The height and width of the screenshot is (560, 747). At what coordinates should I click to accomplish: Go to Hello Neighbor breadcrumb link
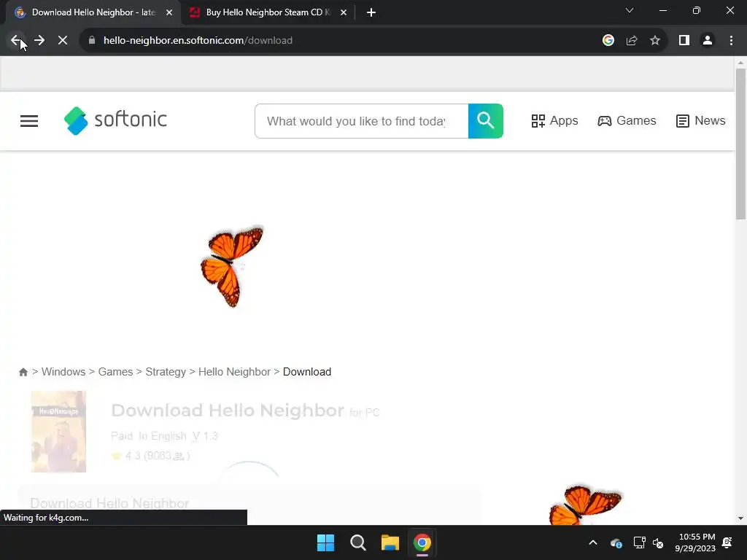(x=234, y=372)
